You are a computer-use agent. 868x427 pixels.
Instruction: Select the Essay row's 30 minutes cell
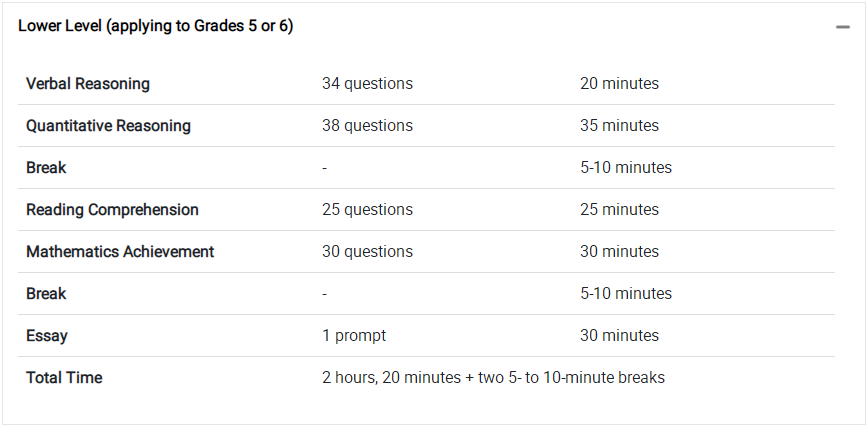pyautogui.click(x=619, y=336)
